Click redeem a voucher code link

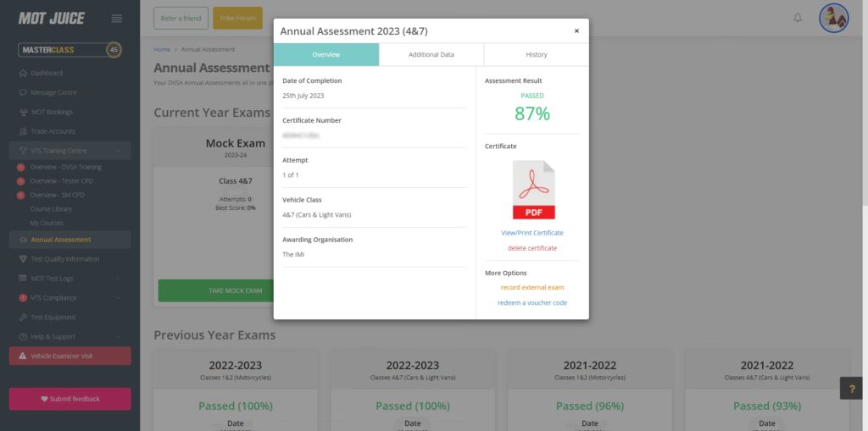coord(532,302)
